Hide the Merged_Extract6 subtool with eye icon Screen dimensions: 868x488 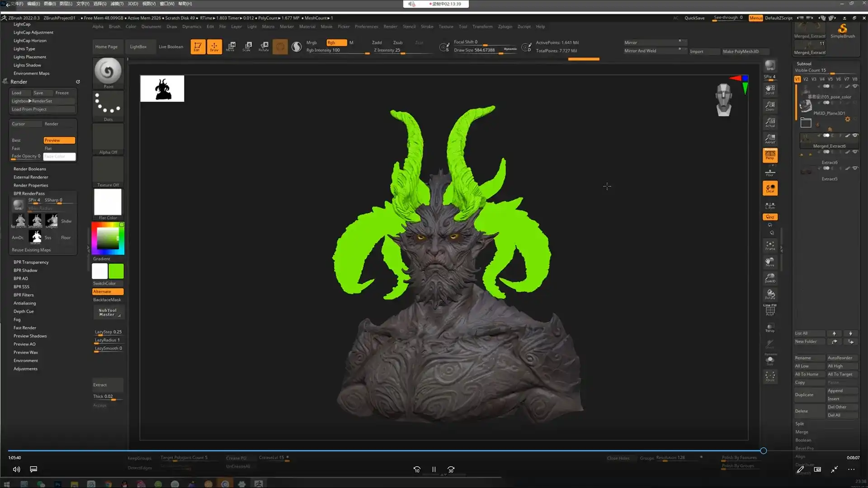coord(855,136)
